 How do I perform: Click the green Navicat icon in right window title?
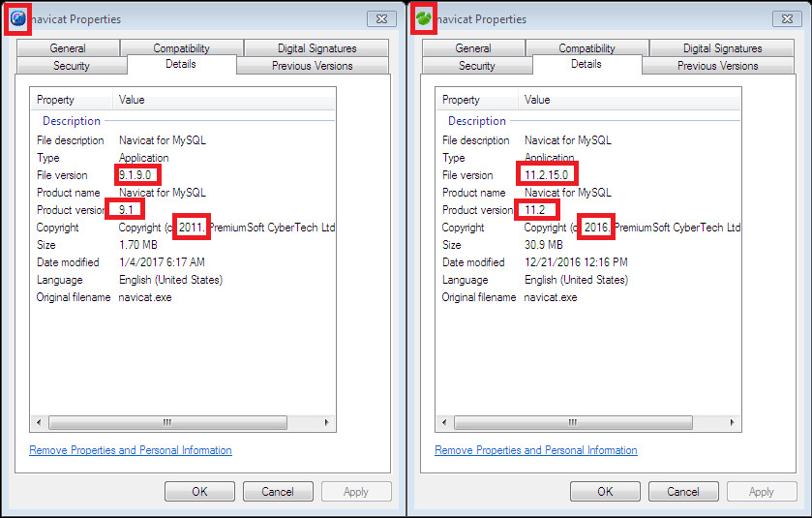point(424,19)
